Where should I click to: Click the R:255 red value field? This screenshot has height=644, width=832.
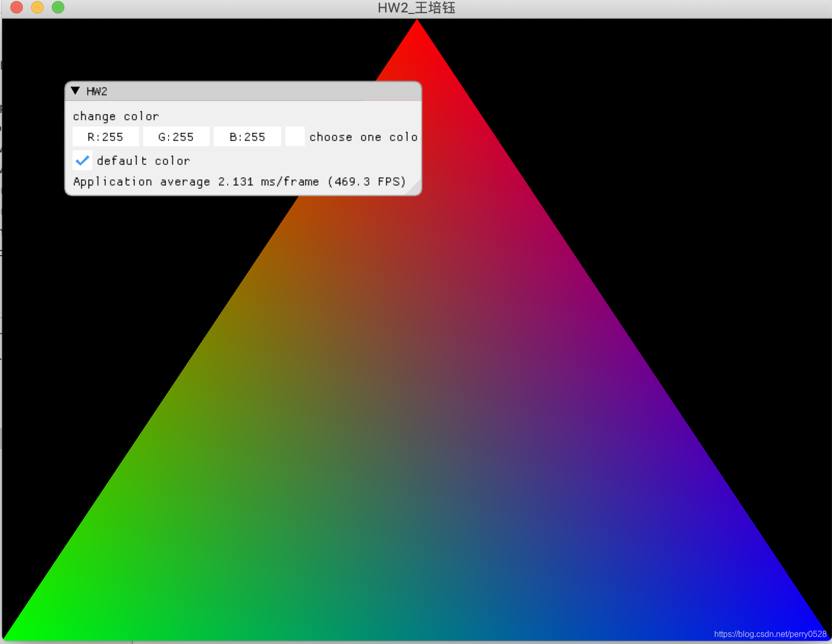106,137
